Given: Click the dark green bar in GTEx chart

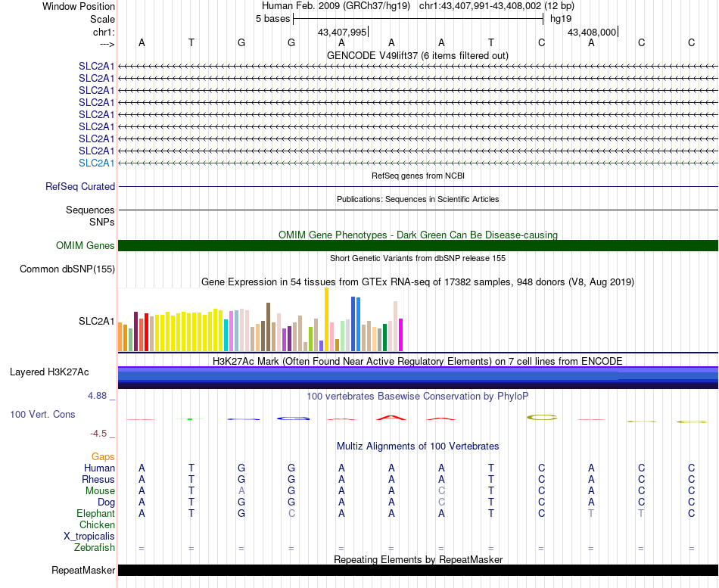Looking at the screenshot, I should (384, 338).
